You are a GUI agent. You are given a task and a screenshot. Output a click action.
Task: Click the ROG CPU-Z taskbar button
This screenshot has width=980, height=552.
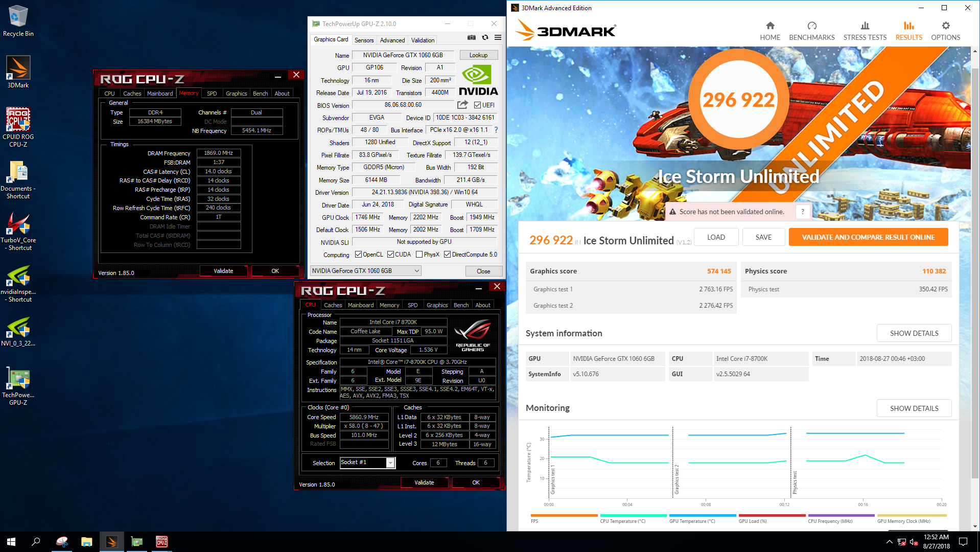click(161, 542)
